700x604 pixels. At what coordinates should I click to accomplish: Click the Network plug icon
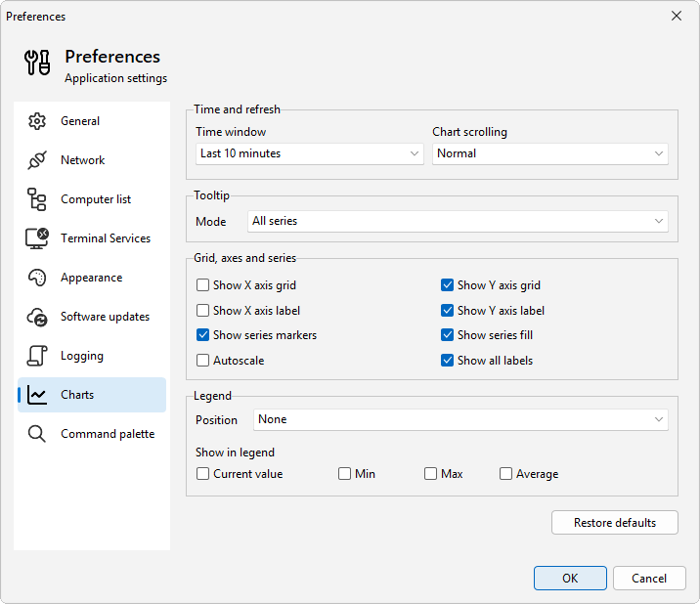pyautogui.click(x=36, y=160)
